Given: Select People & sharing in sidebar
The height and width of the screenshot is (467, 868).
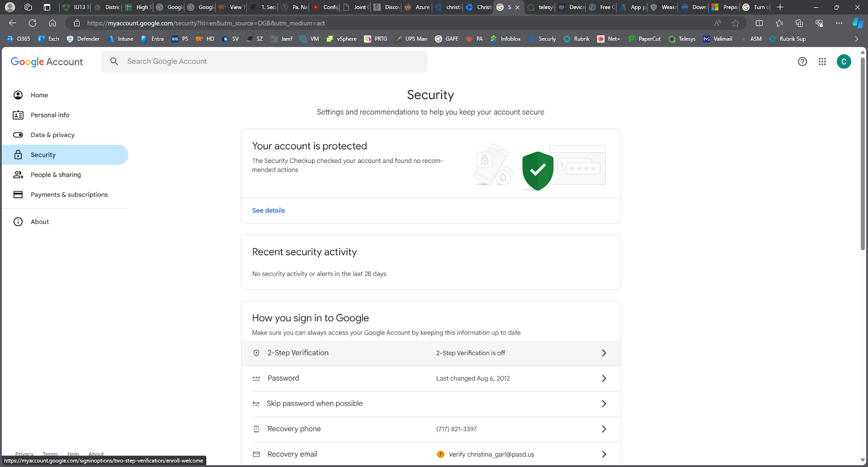Looking at the screenshot, I should click(x=65, y=175).
